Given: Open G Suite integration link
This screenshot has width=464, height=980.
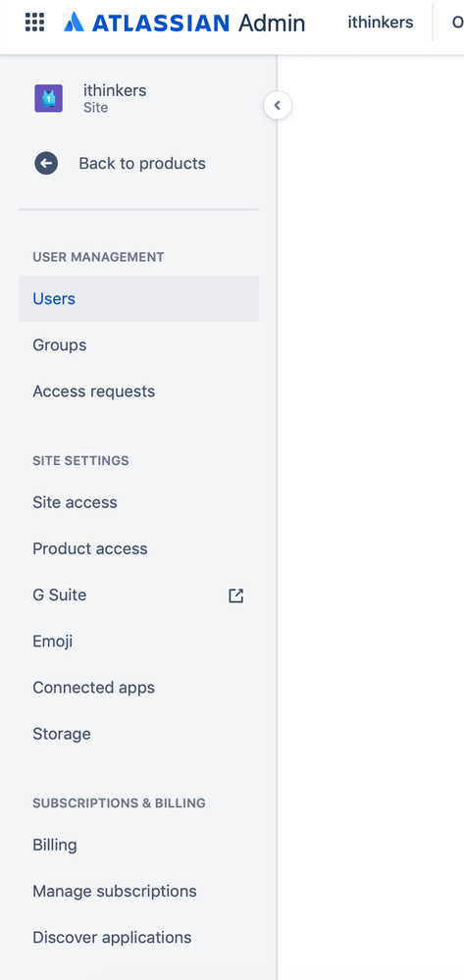Looking at the screenshot, I should 139,595.
